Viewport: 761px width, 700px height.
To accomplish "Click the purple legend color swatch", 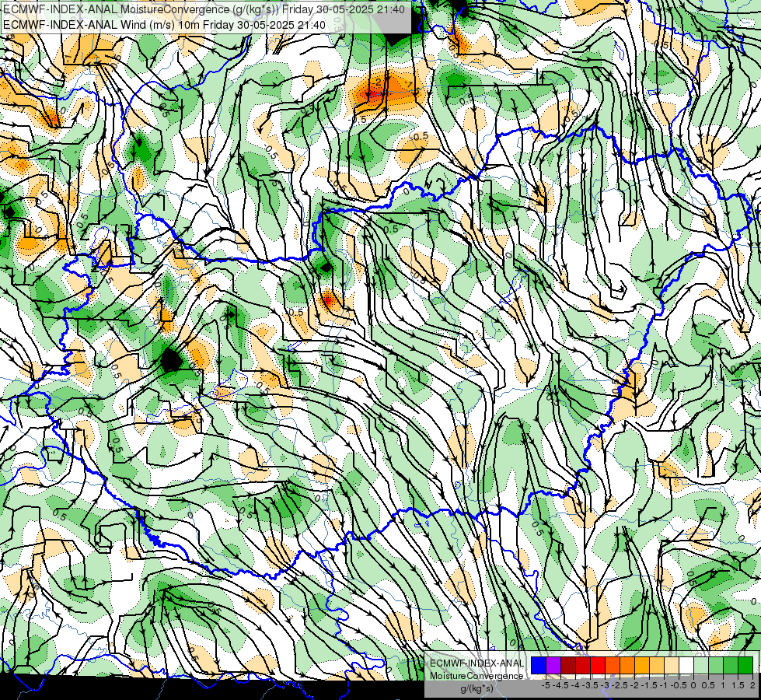I will [x=553, y=666].
